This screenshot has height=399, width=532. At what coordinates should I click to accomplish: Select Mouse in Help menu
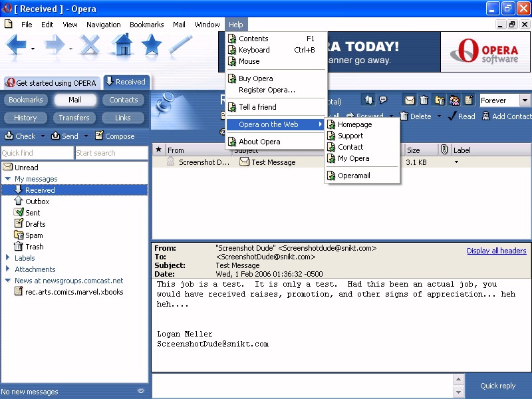click(x=276, y=61)
